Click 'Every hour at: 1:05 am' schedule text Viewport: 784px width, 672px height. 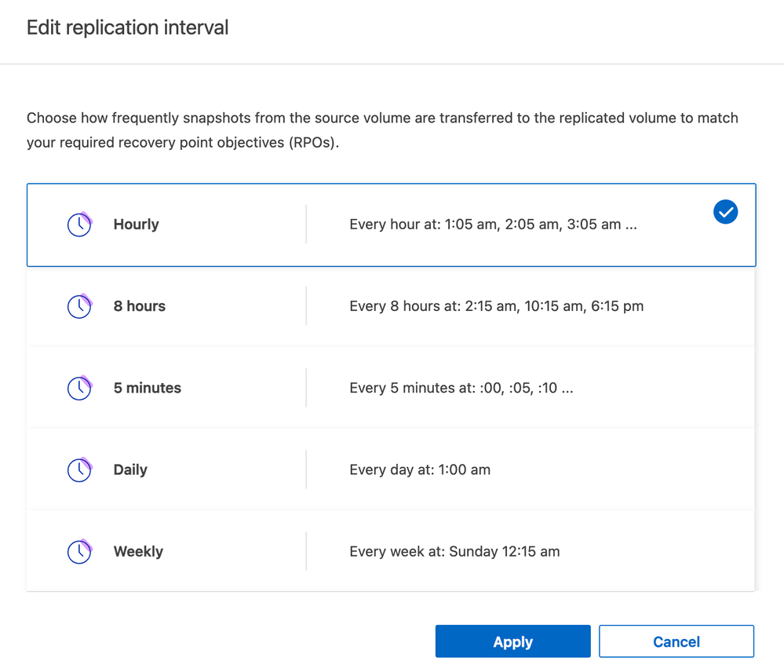point(493,225)
